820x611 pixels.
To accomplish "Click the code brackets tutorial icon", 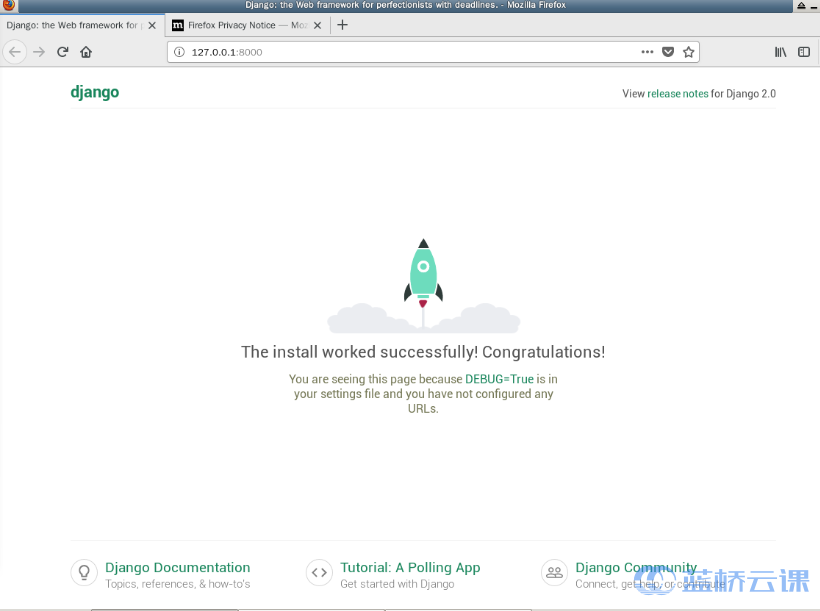I will 319,572.
